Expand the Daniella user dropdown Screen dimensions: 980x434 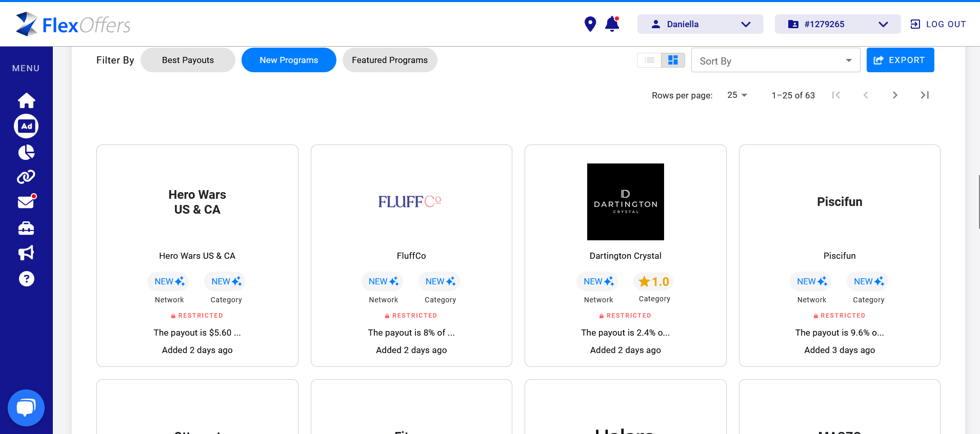(700, 24)
